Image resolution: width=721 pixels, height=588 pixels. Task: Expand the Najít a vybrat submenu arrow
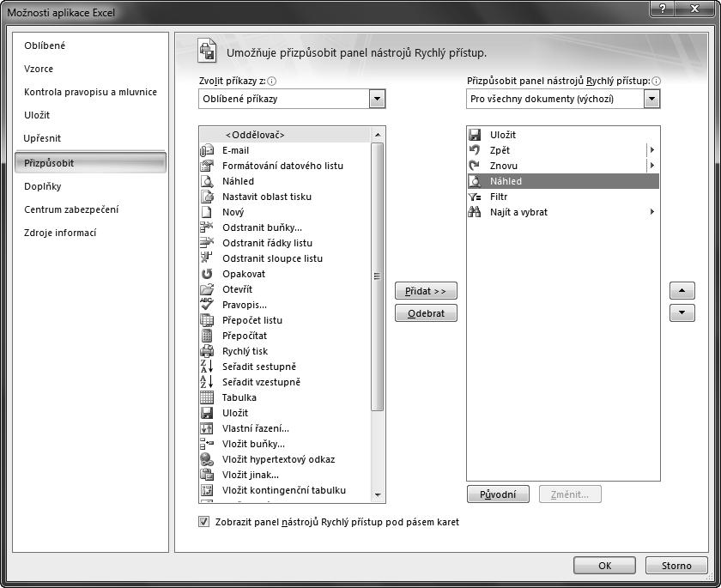point(652,212)
